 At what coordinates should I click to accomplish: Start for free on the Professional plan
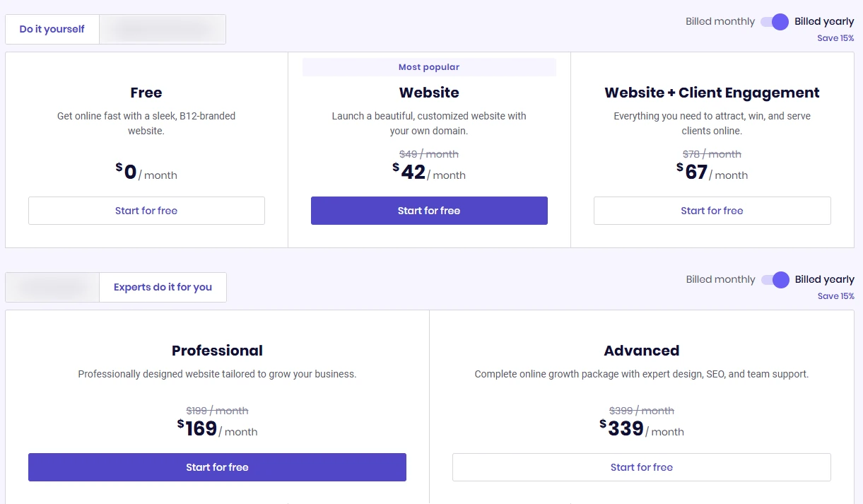point(217,467)
